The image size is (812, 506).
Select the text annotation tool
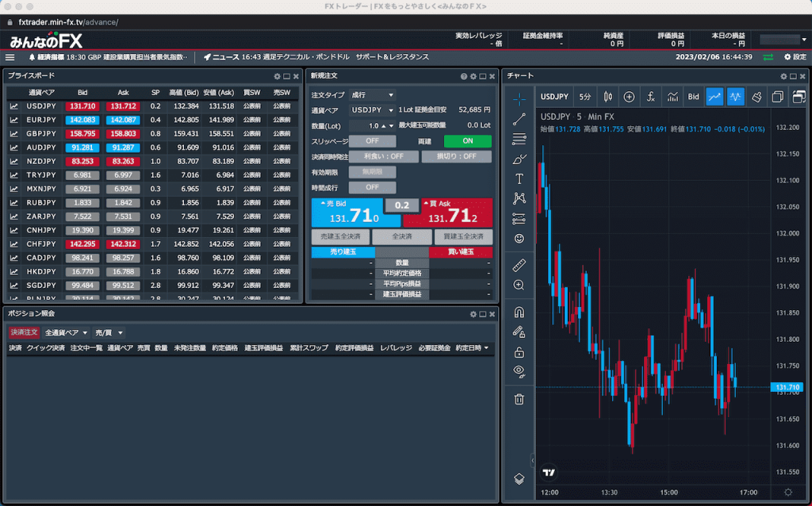click(x=519, y=178)
